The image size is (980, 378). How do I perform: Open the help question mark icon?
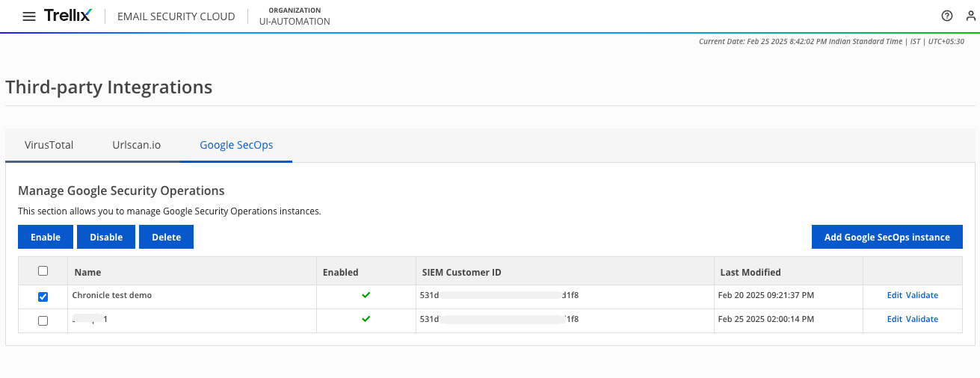pyautogui.click(x=947, y=16)
